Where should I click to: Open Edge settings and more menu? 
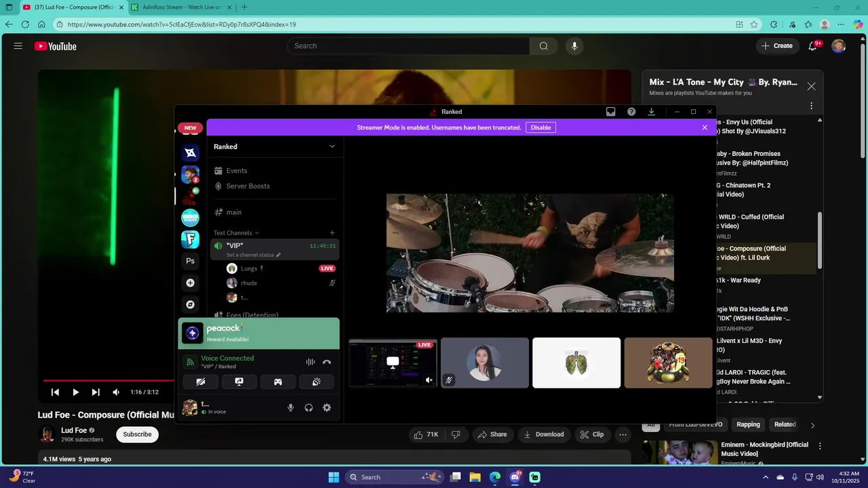click(x=841, y=24)
